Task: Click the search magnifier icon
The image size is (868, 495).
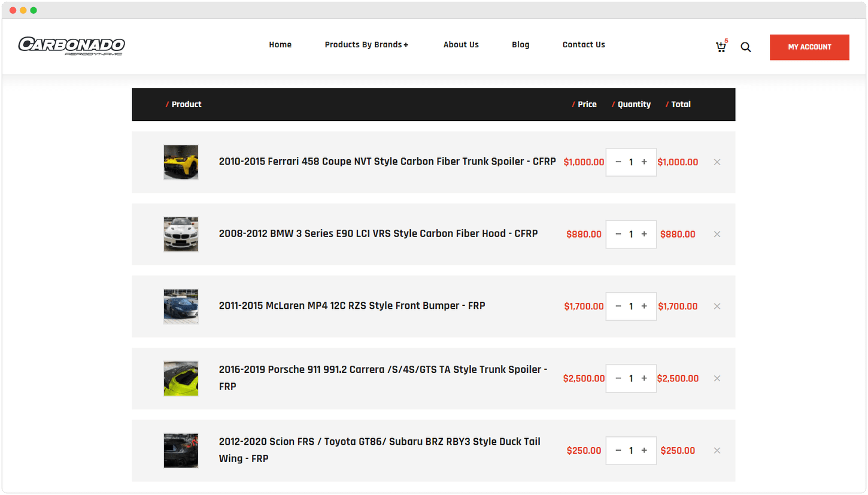Action: click(745, 47)
